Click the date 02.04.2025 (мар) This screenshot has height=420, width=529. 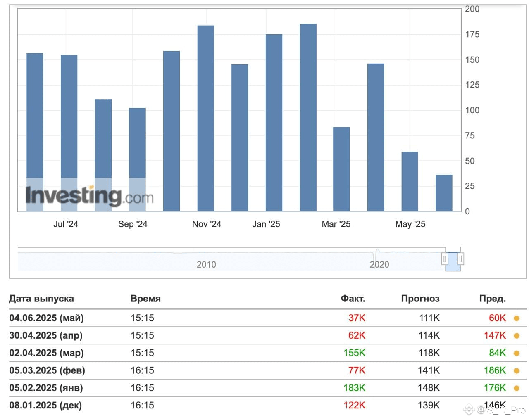coord(46,353)
